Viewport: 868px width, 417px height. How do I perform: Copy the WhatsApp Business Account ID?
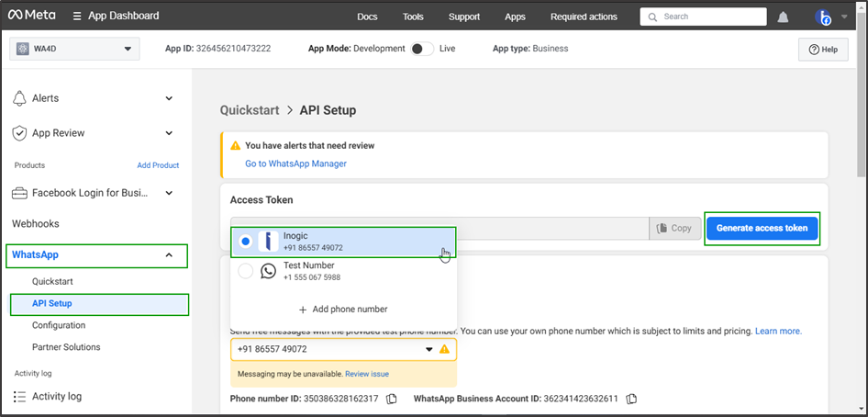click(x=630, y=399)
